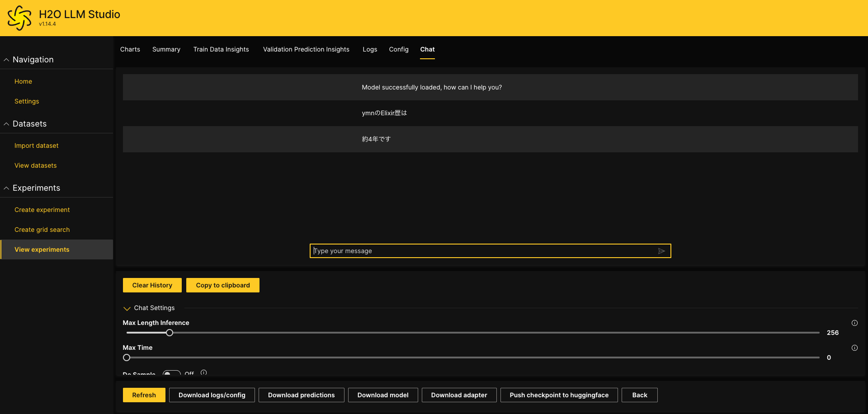Screen dimensions: 868x414
Task: Click the 'Model successfully loaded' chat message
Action: (x=491, y=87)
